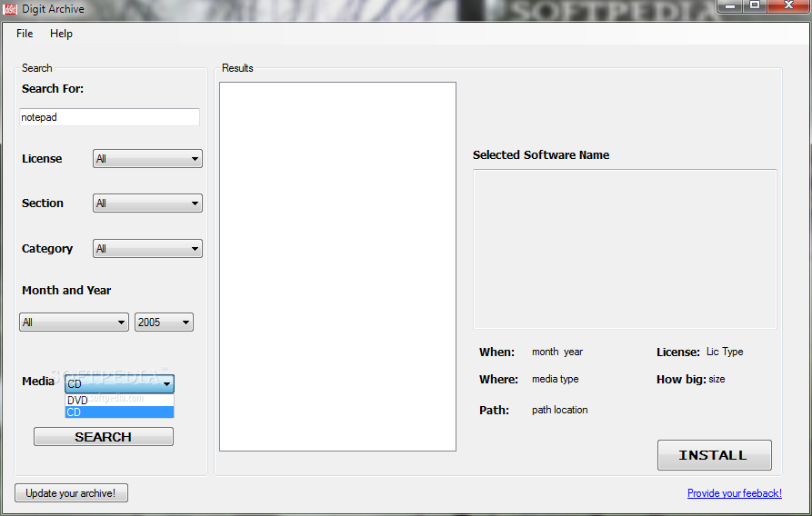Click the INSTALL button
The width and height of the screenshot is (812, 516).
(x=714, y=455)
